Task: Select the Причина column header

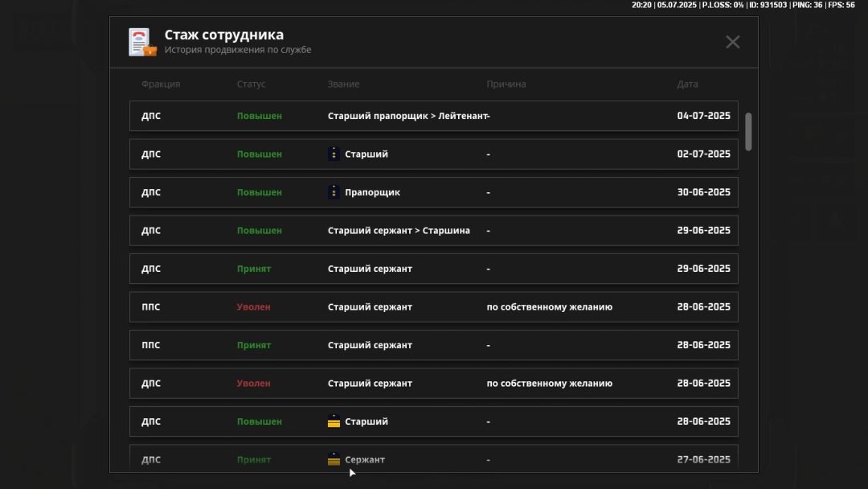Action: point(506,84)
